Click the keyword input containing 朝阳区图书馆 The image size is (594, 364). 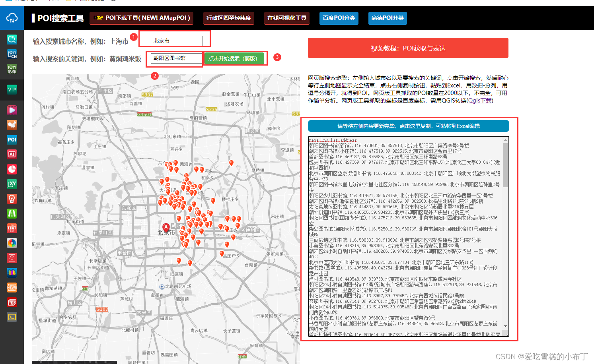pos(177,58)
